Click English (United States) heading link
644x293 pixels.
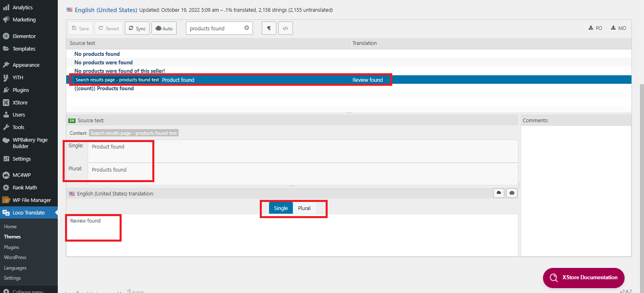(106, 10)
